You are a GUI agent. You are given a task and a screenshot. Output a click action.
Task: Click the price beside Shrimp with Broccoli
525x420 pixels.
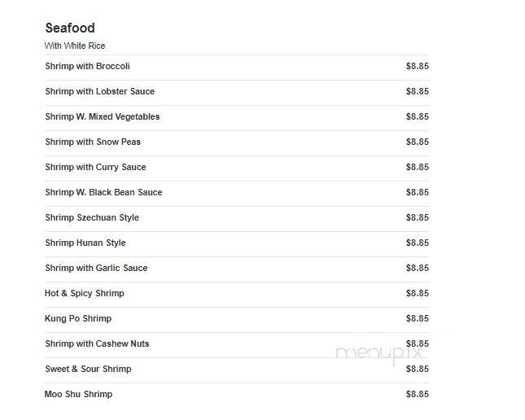pyautogui.click(x=418, y=66)
